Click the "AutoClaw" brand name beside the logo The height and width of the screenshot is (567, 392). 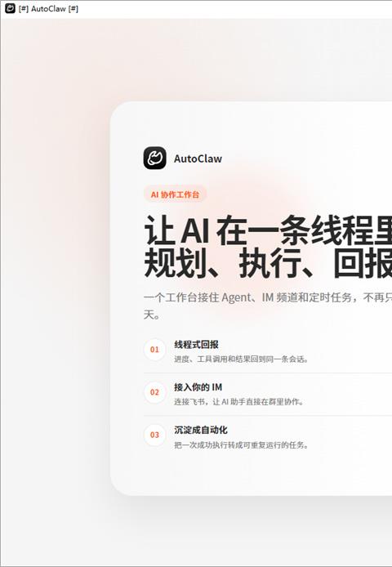coord(198,158)
